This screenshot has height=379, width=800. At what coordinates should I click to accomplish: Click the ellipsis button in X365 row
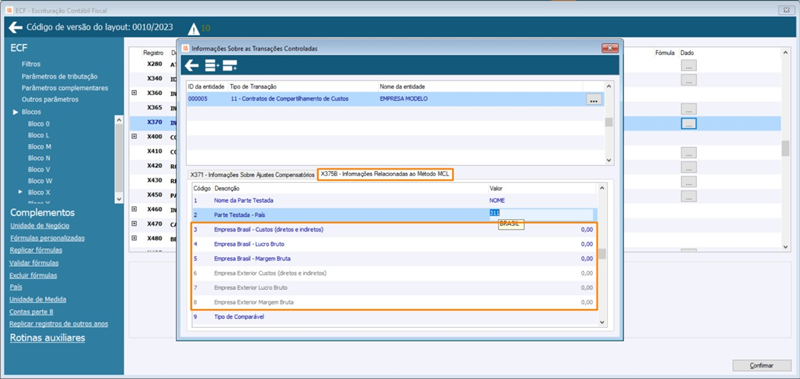coord(689,109)
